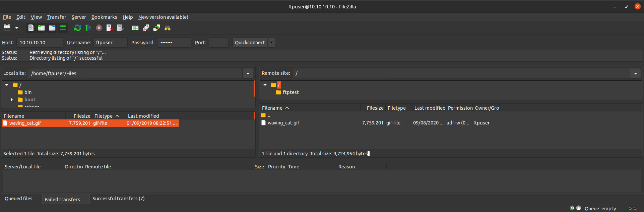Image resolution: width=644 pixels, height=212 pixels.
Task: Click the Quickconnect button
Action: pyautogui.click(x=250, y=43)
